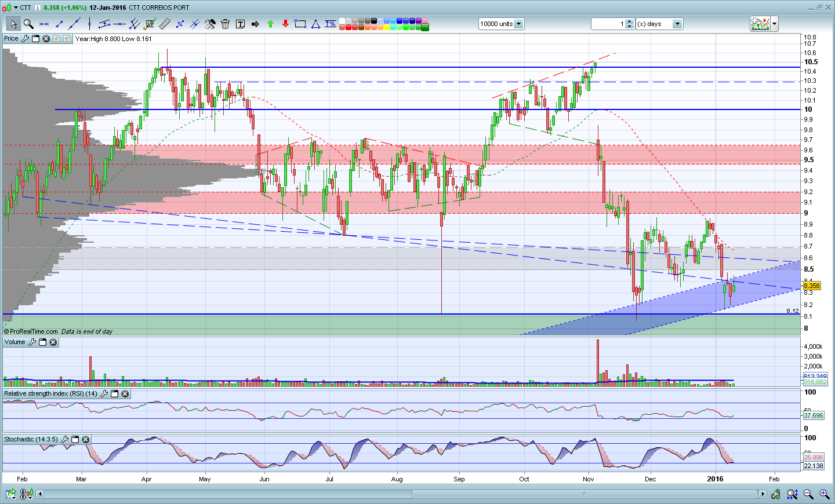Open Price panel wrench settings
The image size is (835, 504).
coord(25,38)
